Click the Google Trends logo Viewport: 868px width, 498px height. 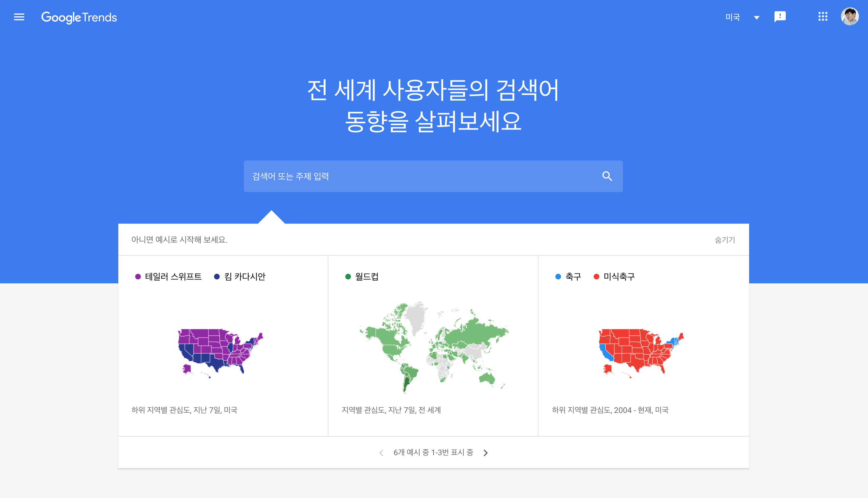tap(79, 17)
